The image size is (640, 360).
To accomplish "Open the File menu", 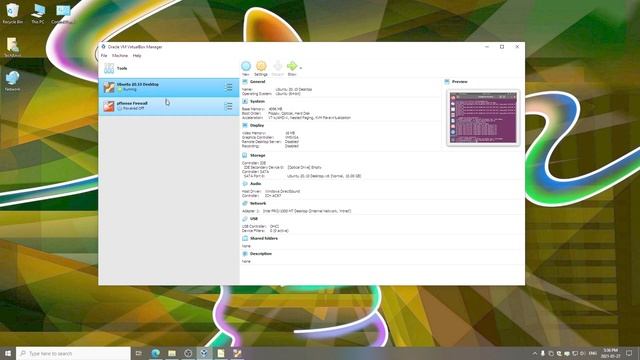I will point(104,56).
